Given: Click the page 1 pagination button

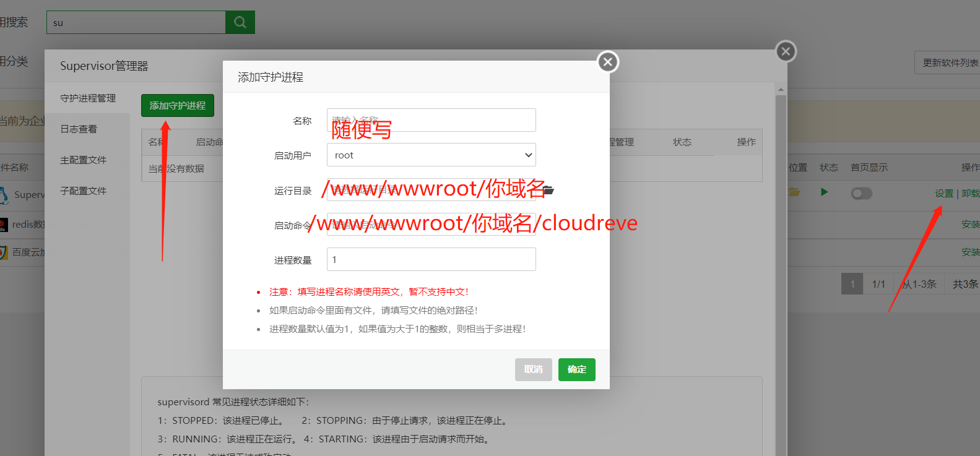Looking at the screenshot, I should coord(852,284).
